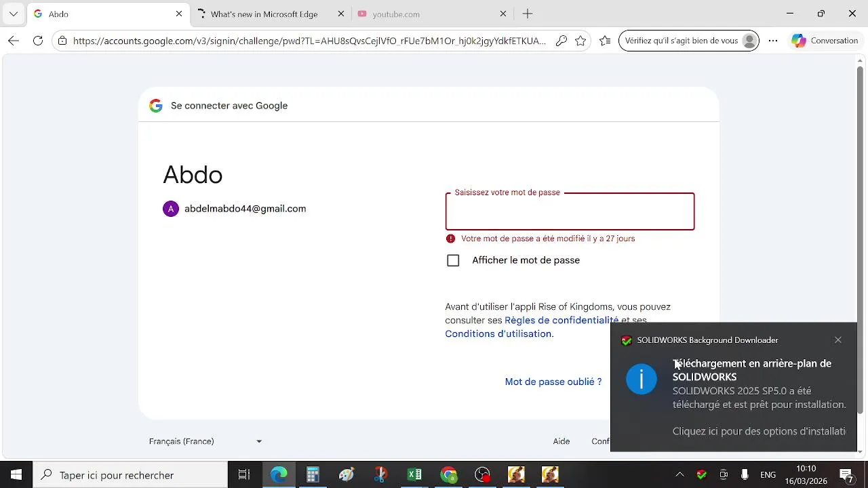Close the Abdo tab
The image size is (868, 488).
coord(179,14)
